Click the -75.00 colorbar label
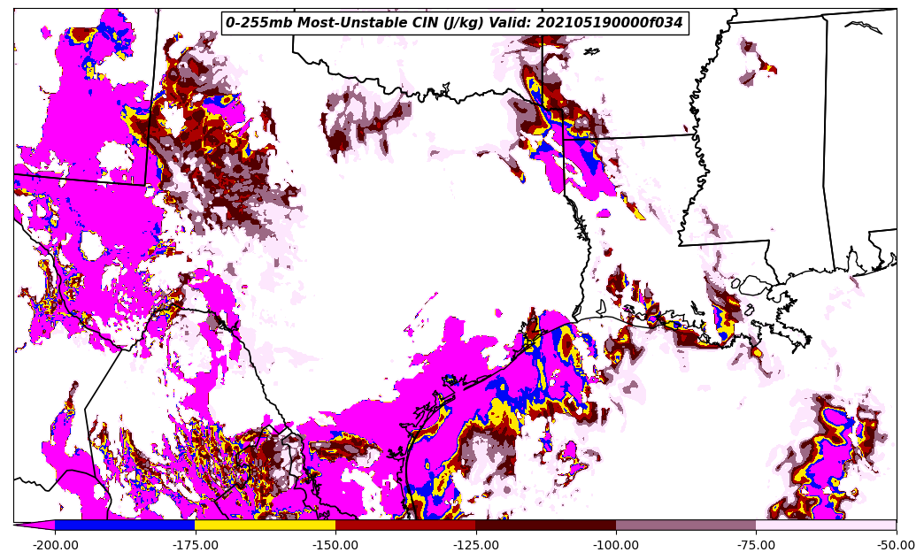924x560 pixels. (x=756, y=545)
